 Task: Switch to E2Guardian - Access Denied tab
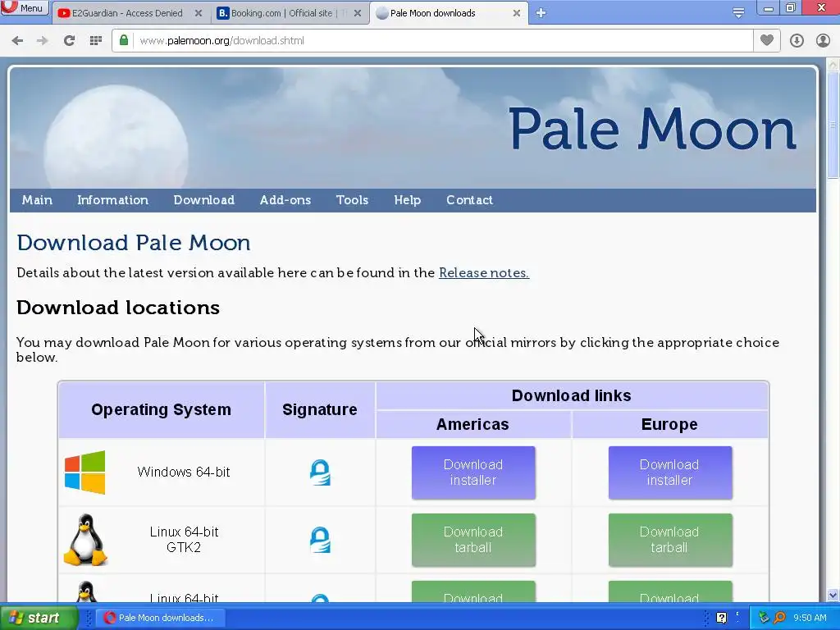pyautogui.click(x=127, y=13)
